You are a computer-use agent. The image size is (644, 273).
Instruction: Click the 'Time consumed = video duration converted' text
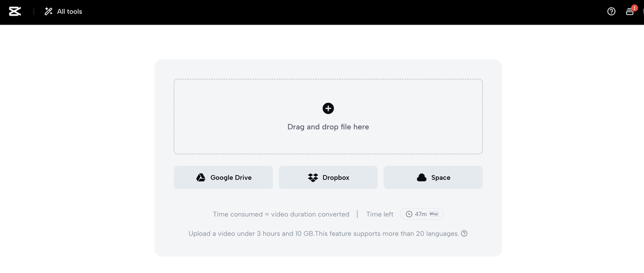coord(281,214)
